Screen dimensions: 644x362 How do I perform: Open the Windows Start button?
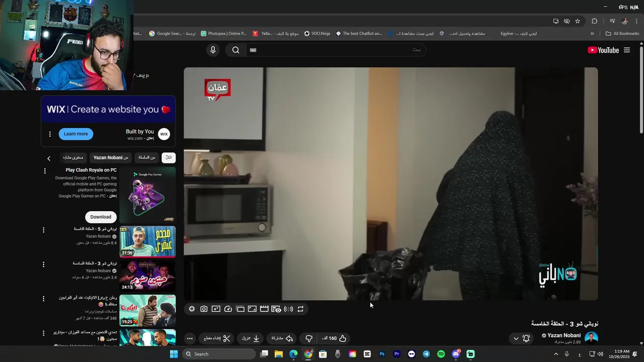pyautogui.click(x=174, y=354)
